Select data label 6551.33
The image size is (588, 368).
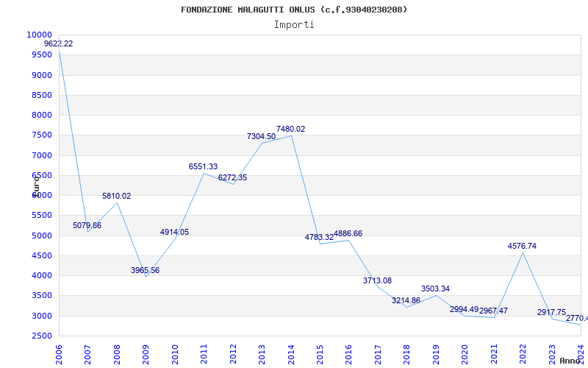(203, 166)
